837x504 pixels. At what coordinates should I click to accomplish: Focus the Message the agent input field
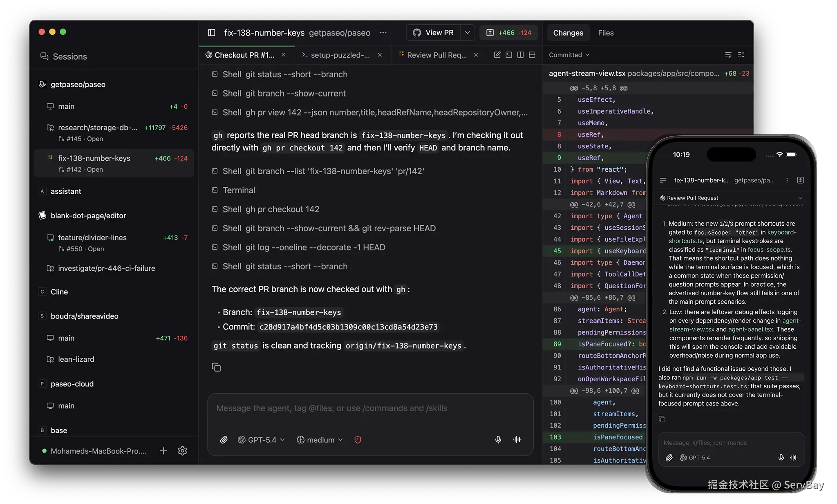click(370, 408)
